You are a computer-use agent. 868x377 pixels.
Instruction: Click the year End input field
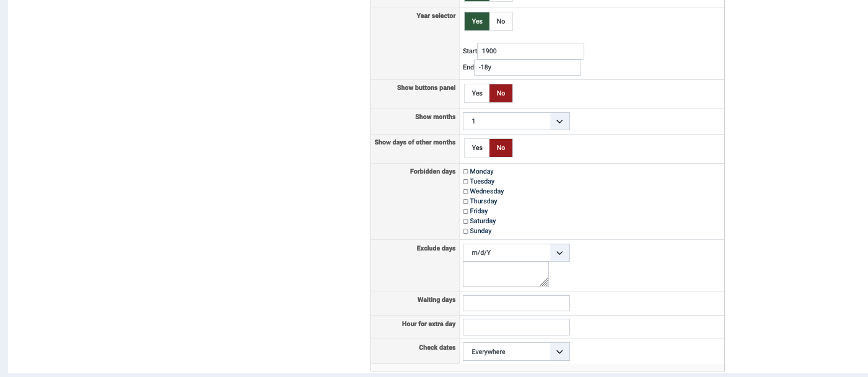click(x=527, y=68)
